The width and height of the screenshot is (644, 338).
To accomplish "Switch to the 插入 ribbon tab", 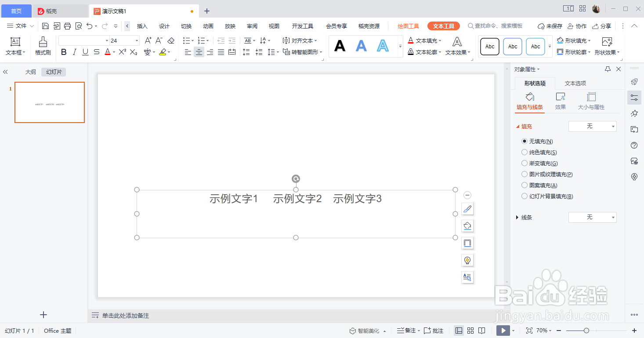I will 142,26.
